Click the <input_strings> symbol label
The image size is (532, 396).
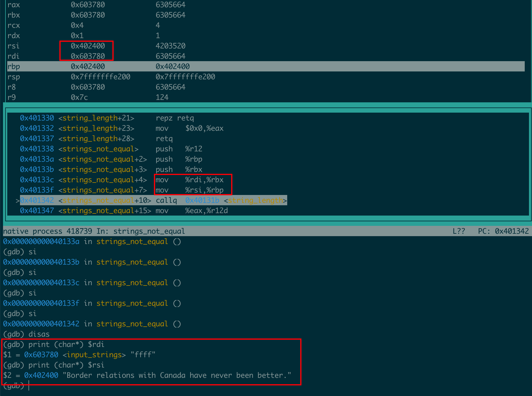click(x=94, y=355)
